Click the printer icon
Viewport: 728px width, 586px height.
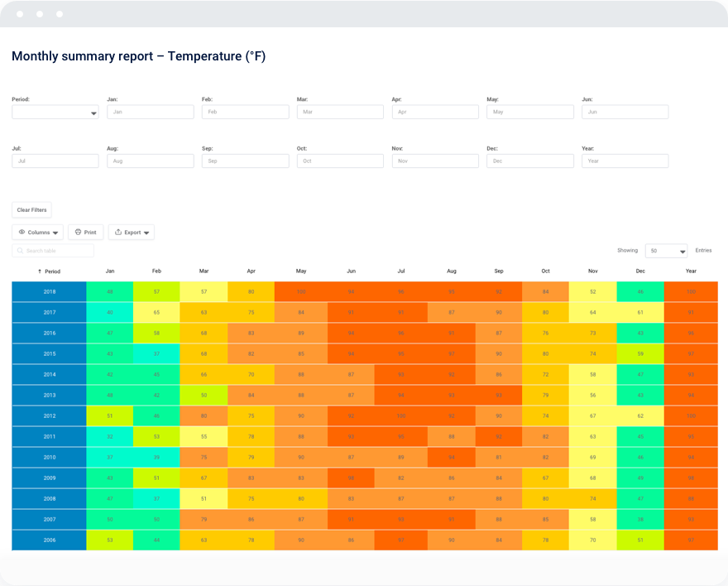(78, 233)
